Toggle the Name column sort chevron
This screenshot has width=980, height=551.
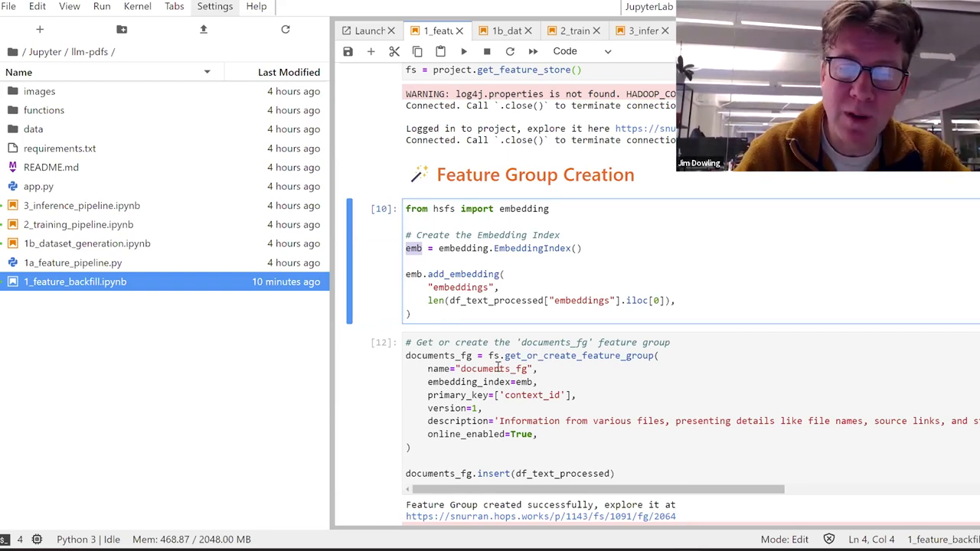(x=207, y=71)
